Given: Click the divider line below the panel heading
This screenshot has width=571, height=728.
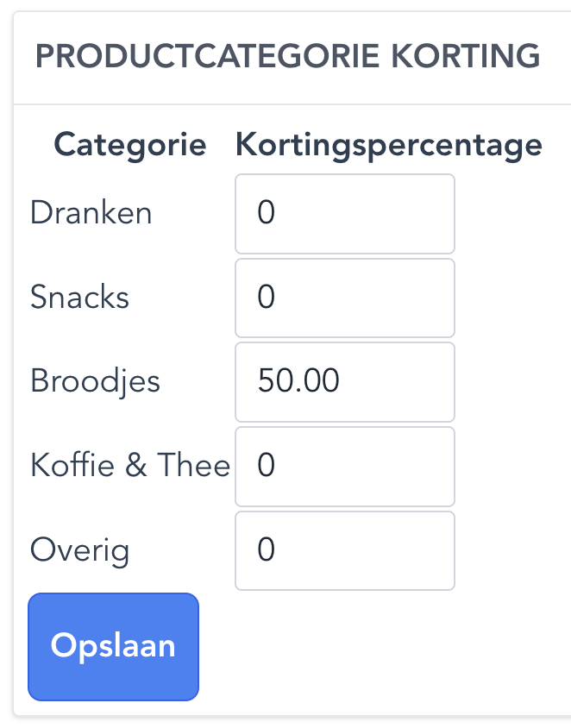Looking at the screenshot, I should point(292,105).
